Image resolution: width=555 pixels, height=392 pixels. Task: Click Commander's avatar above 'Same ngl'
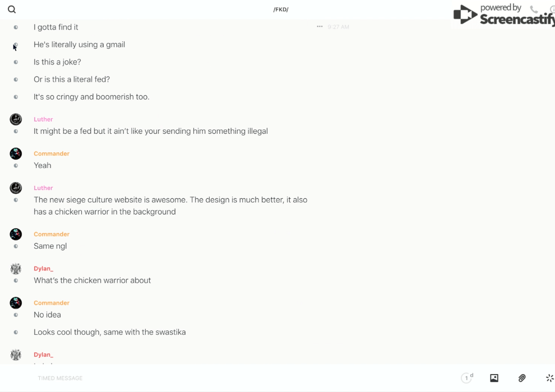(16, 234)
